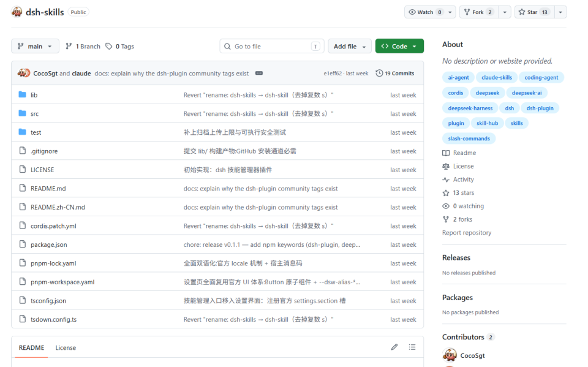Open the Contributors 2 heading link
The image size is (588, 367).
[467, 336]
